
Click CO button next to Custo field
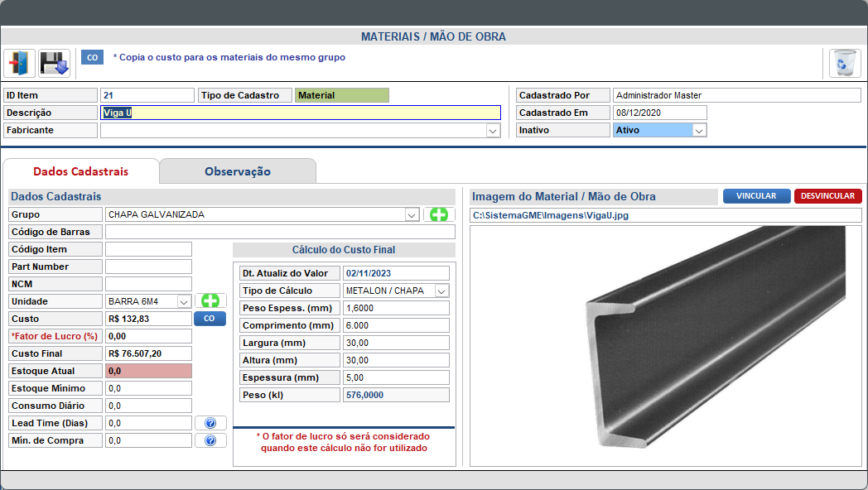[210, 319]
